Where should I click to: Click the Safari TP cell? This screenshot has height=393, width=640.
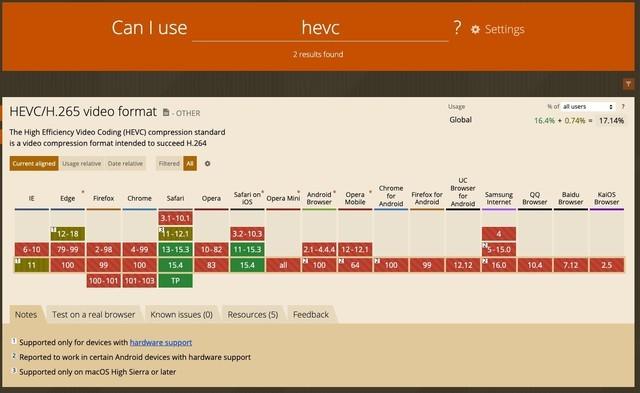(x=176, y=281)
